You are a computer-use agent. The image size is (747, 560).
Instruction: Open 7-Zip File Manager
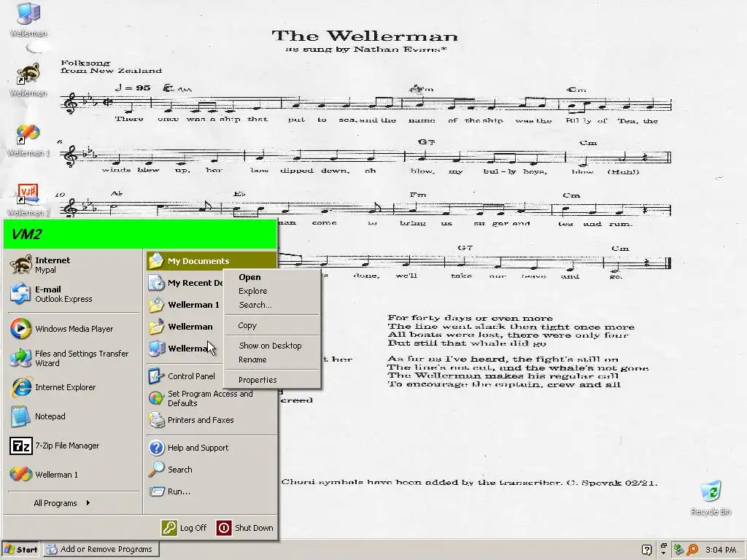pyautogui.click(x=74, y=446)
